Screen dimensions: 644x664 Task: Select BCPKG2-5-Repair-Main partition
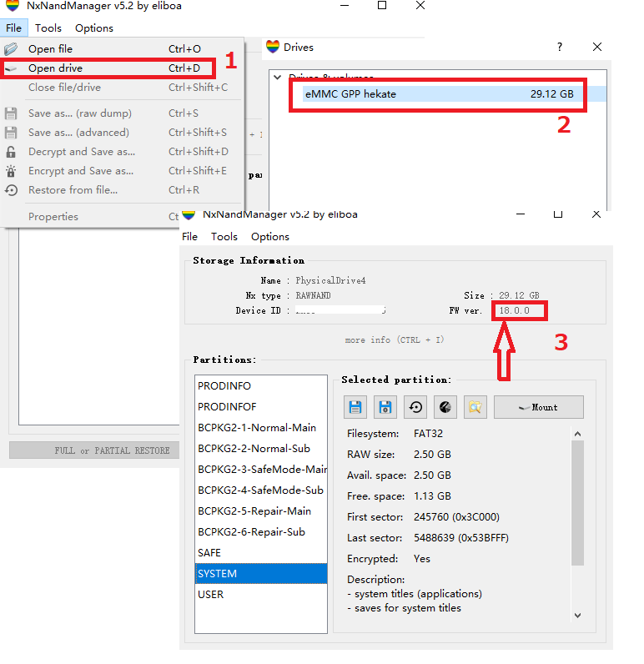pos(261,511)
